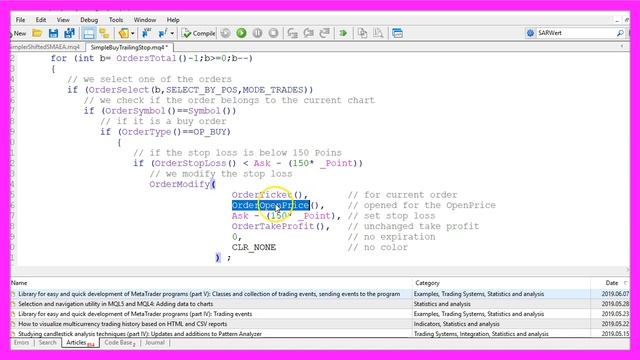Image resolution: width=640 pixels, height=360 pixels.
Task: Compile the current source file
Action: tap(199, 33)
